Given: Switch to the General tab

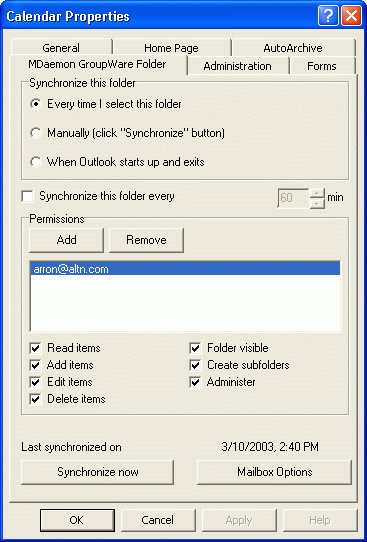Looking at the screenshot, I should point(61,47).
